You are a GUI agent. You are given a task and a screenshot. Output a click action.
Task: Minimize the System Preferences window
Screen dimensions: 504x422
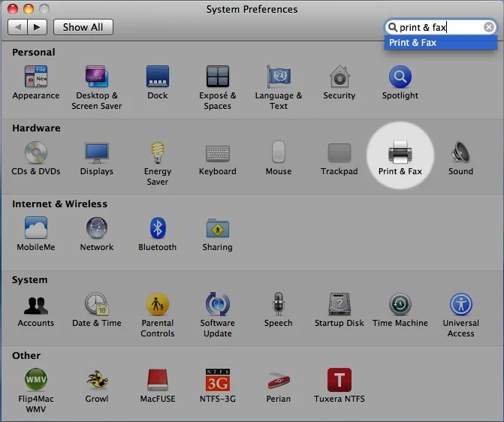[x=29, y=9]
